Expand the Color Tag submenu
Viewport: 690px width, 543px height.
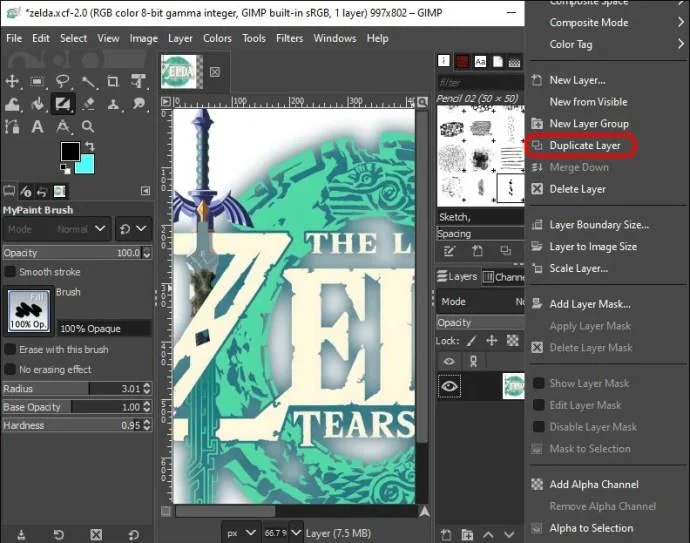point(607,44)
